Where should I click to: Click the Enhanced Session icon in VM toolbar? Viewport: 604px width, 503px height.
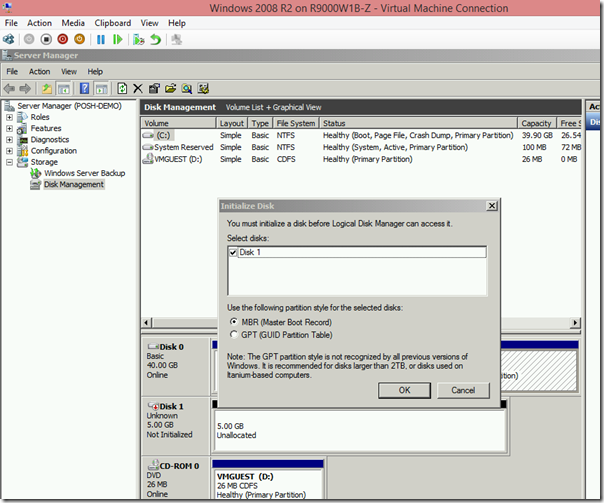(x=176, y=39)
